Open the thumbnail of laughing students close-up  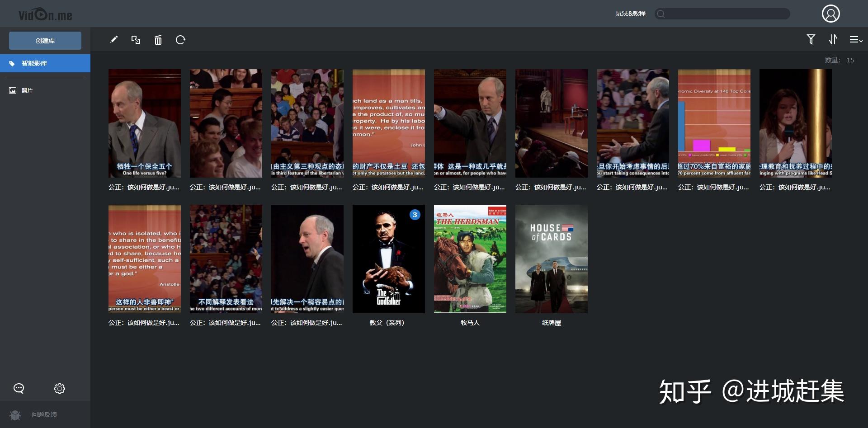[226, 123]
